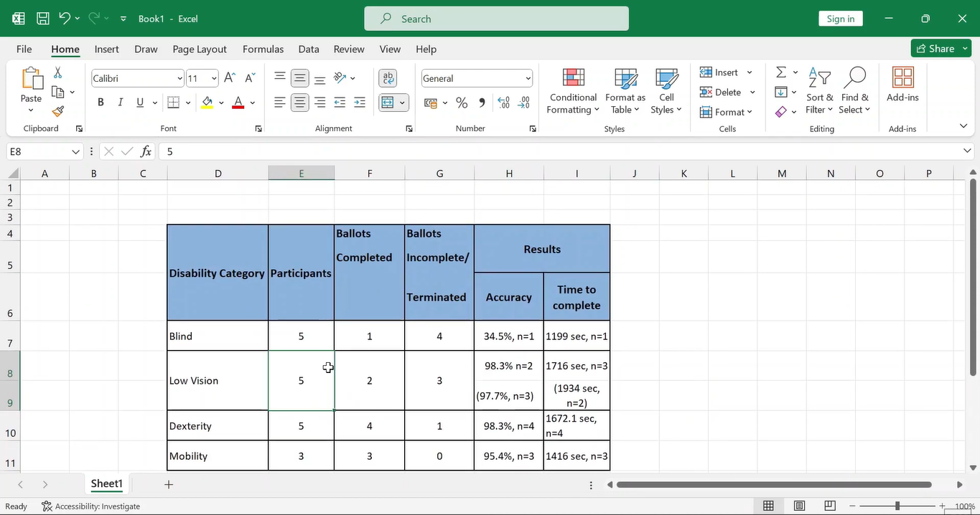
Task: Toggle Italic formatting
Action: coord(120,103)
